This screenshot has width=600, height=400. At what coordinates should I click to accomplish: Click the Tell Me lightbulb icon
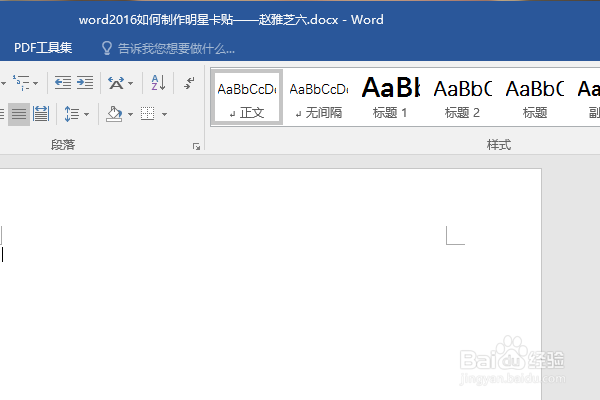pyautogui.click(x=107, y=48)
